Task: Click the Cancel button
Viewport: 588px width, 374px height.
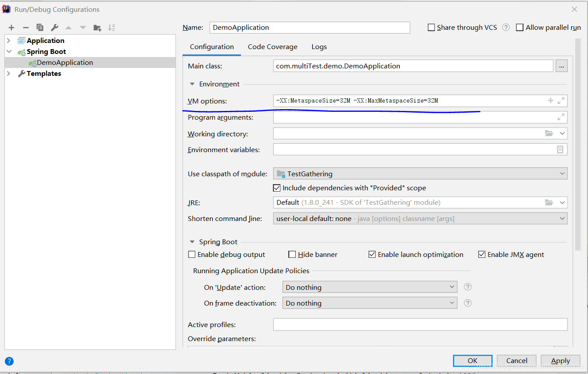Action: click(x=516, y=360)
